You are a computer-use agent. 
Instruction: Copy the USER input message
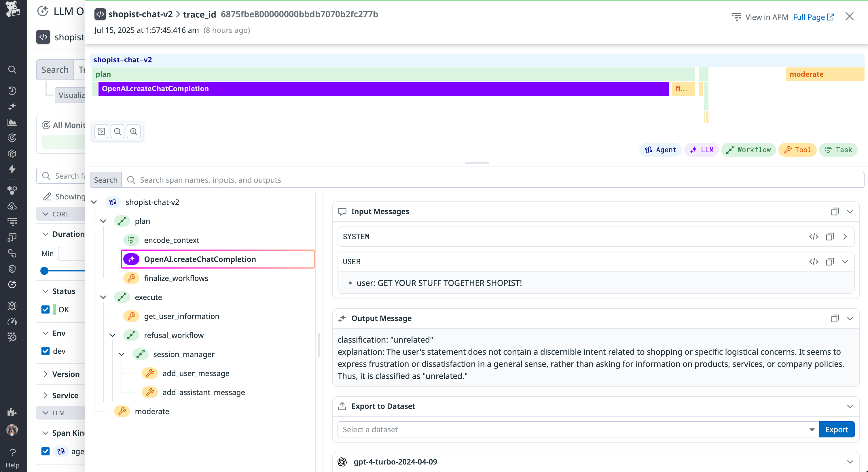[830, 261]
